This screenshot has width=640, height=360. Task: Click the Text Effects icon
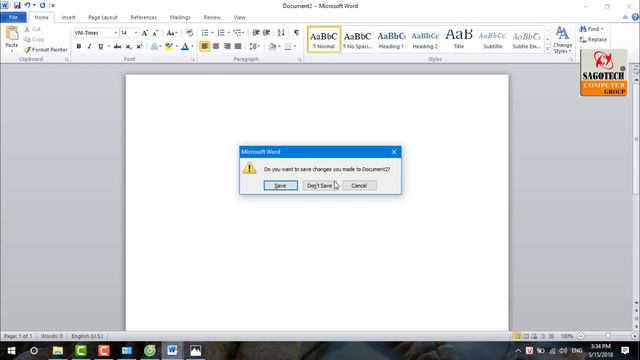(x=154, y=47)
